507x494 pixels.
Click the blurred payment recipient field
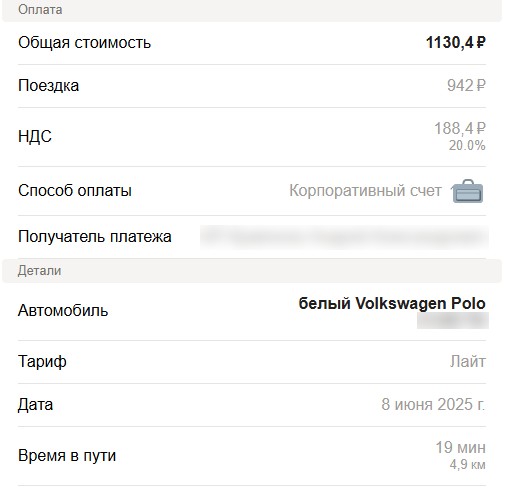coord(344,237)
